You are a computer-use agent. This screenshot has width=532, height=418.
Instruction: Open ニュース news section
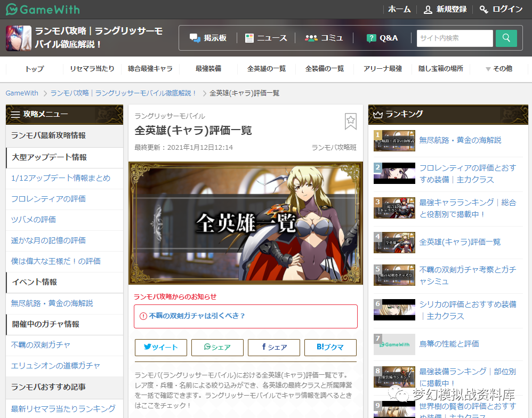click(x=267, y=38)
